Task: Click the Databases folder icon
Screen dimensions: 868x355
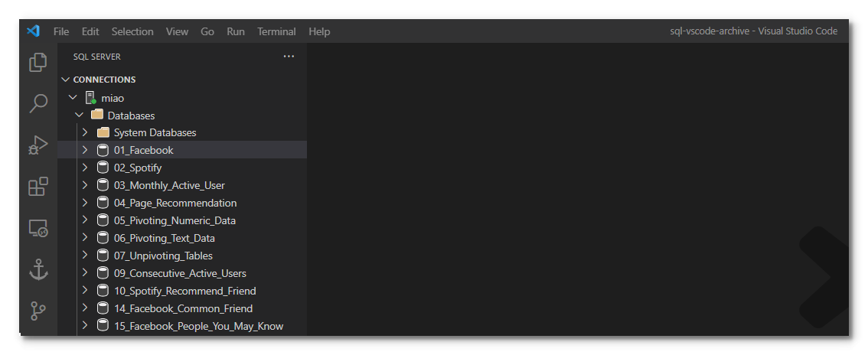Action: (x=97, y=115)
